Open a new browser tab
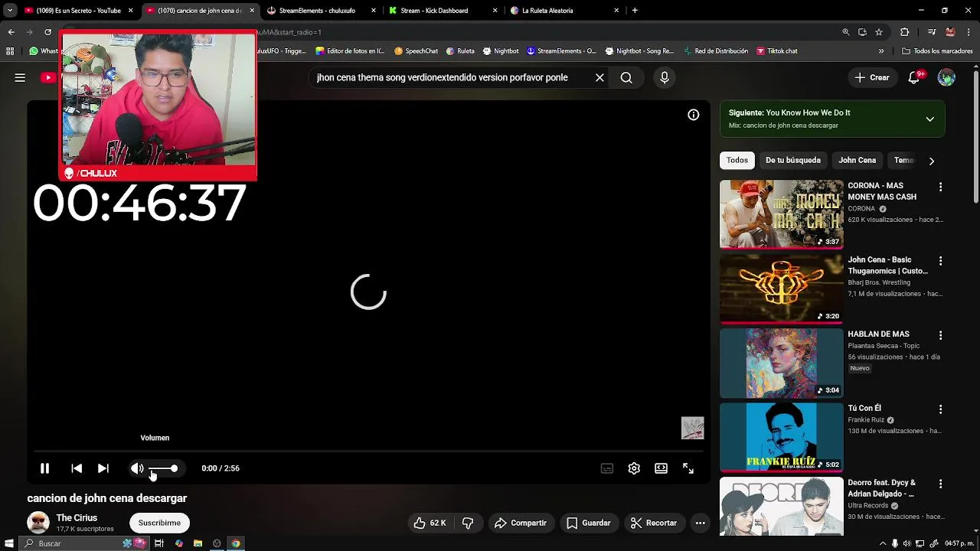980x551 pixels. pyautogui.click(x=635, y=11)
